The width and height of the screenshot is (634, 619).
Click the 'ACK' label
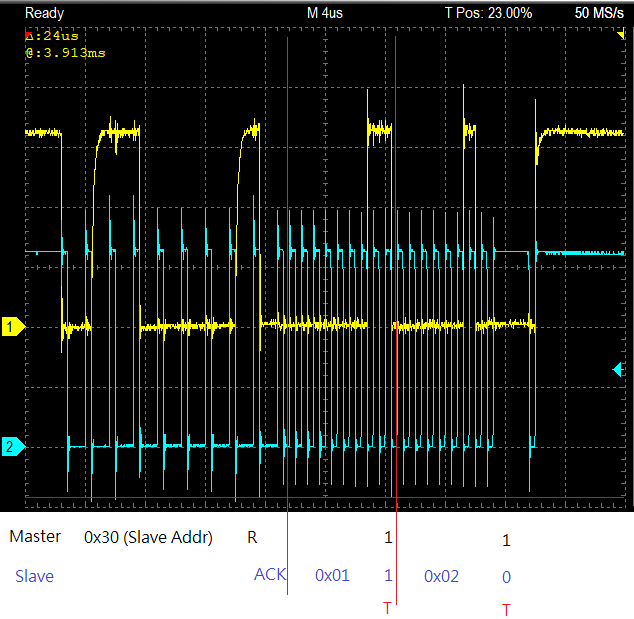pos(270,575)
